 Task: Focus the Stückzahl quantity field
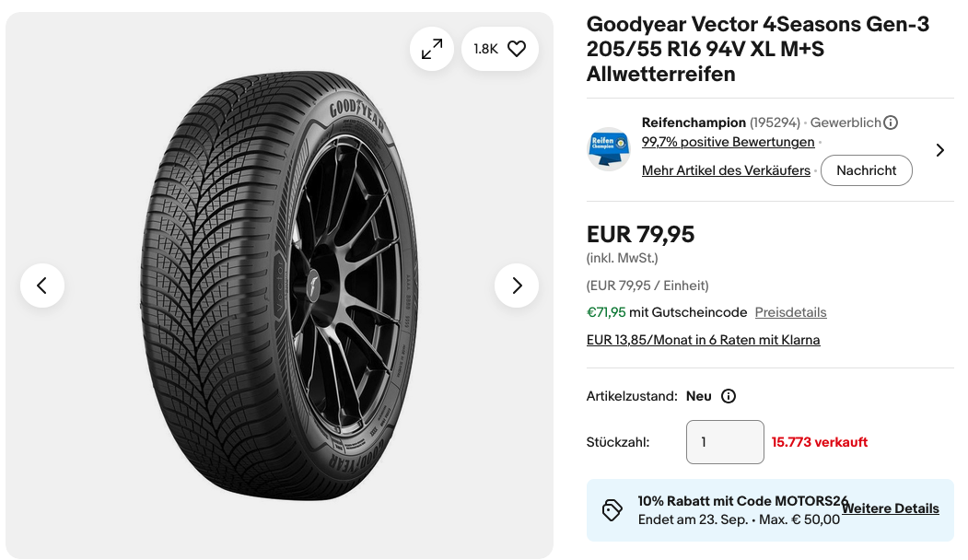point(725,442)
